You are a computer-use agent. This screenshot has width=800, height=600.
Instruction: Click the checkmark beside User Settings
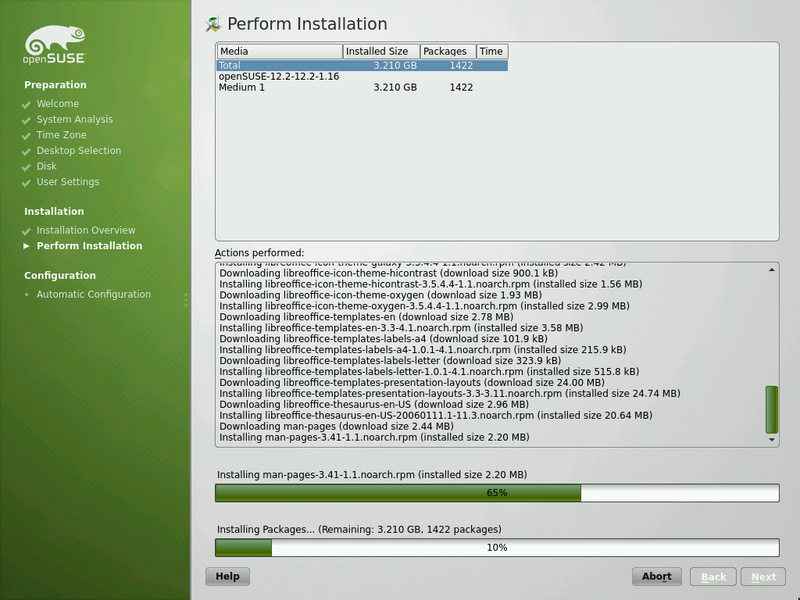(26, 183)
